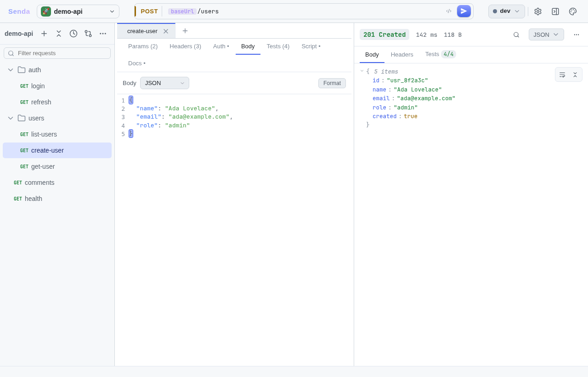Click the "usr_8f2a3c" id value

click(x=407, y=81)
